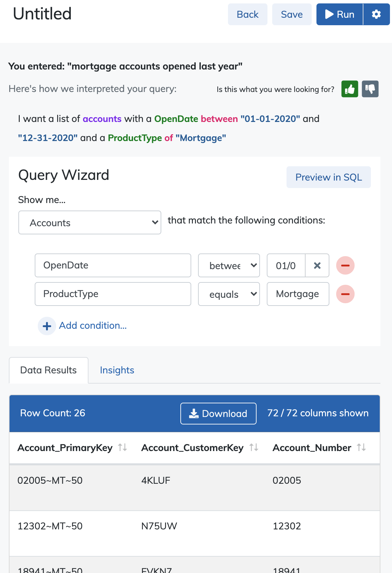This screenshot has height=573, width=392.
Task: Open the equals operator dropdown
Action: [229, 294]
